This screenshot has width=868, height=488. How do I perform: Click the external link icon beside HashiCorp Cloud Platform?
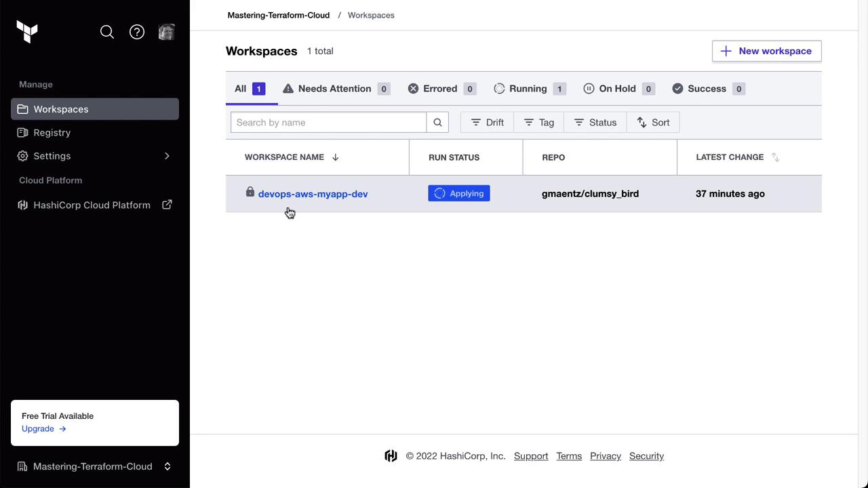click(x=167, y=205)
